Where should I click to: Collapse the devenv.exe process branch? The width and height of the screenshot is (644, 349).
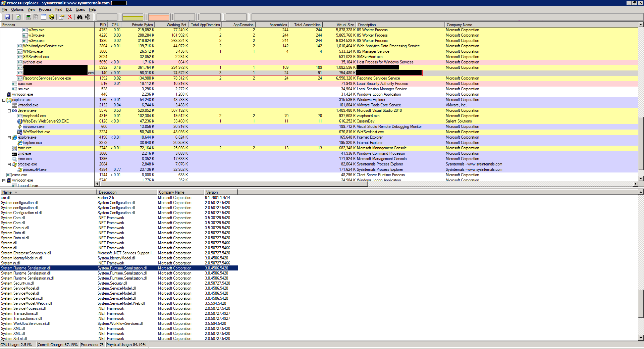pyautogui.click(x=9, y=111)
